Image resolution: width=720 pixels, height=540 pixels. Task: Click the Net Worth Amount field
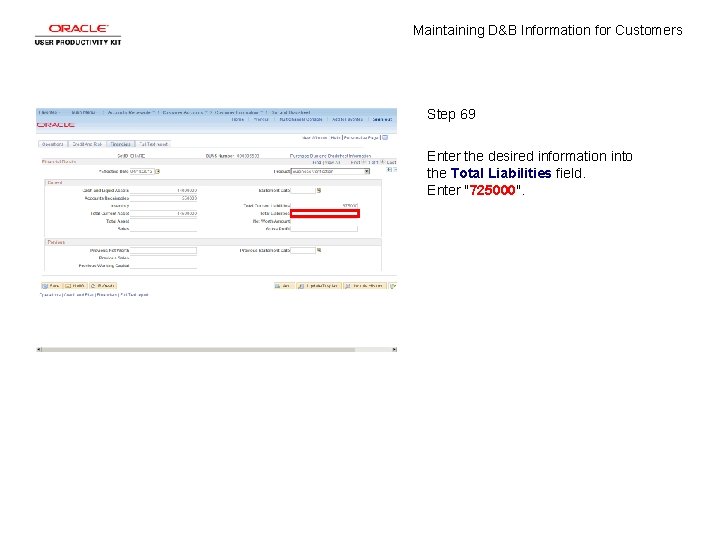324,221
